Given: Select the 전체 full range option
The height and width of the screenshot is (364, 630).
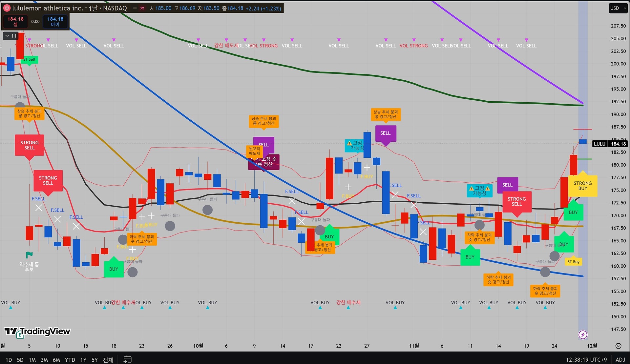Looking at the screenshot, I should click(x=108, y=360).
